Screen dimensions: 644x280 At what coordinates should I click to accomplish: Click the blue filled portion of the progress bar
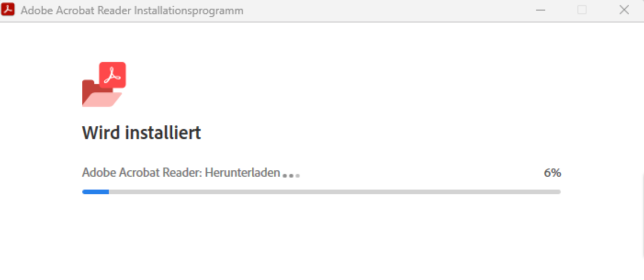pyautogui.click(x=96, y=192)
